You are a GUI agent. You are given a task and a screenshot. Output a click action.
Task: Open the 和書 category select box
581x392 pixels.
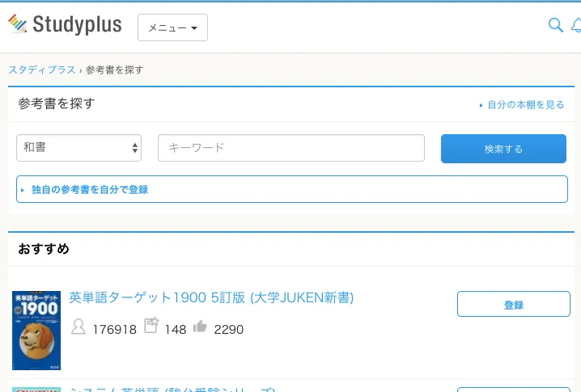[78, 148]
